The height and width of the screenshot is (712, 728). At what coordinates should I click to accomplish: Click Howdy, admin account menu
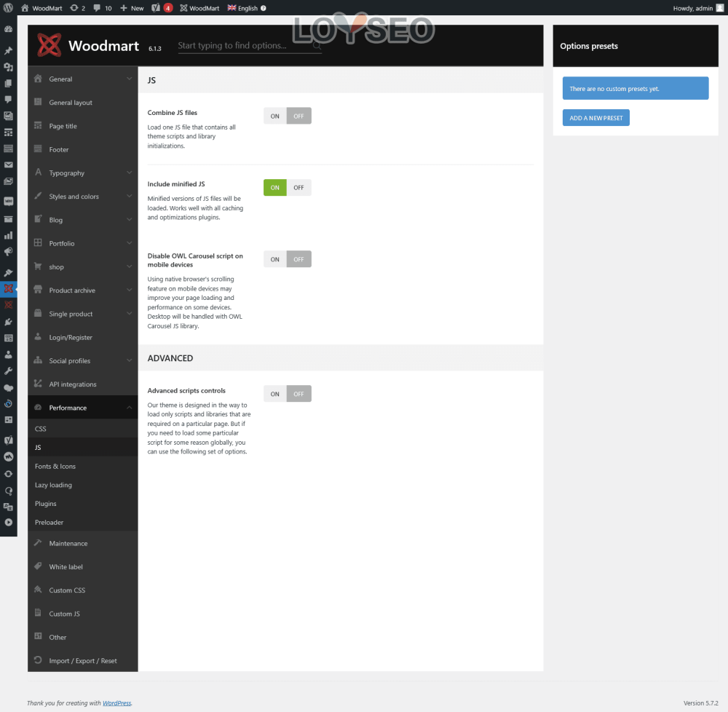click(698, 8)
